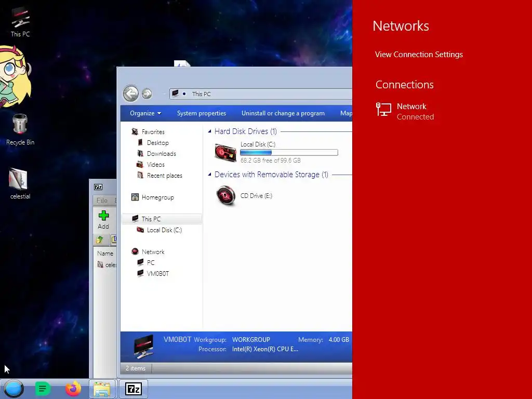Open View Connection Settings link

(419, 54)
